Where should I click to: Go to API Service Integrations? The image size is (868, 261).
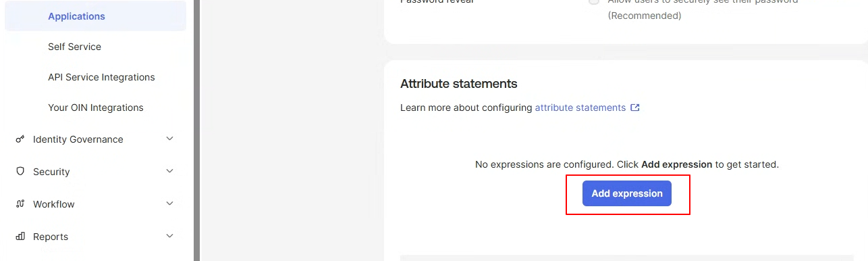point(101,77)
